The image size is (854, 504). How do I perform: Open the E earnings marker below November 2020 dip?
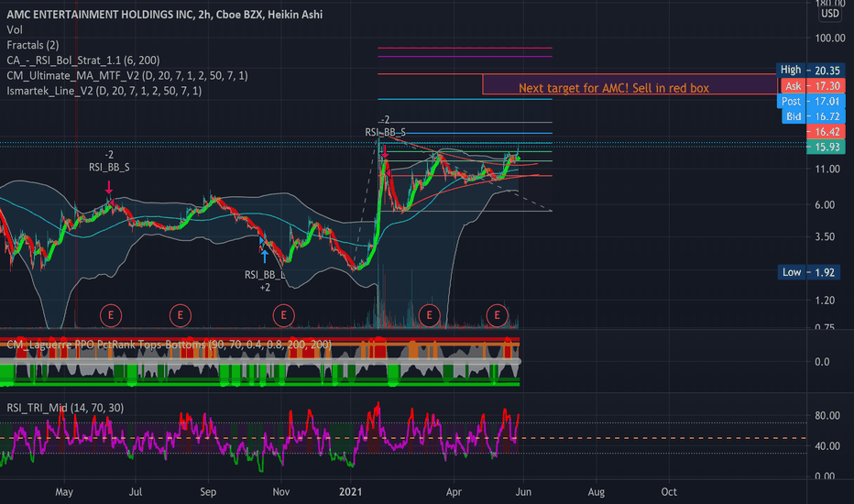283,315
